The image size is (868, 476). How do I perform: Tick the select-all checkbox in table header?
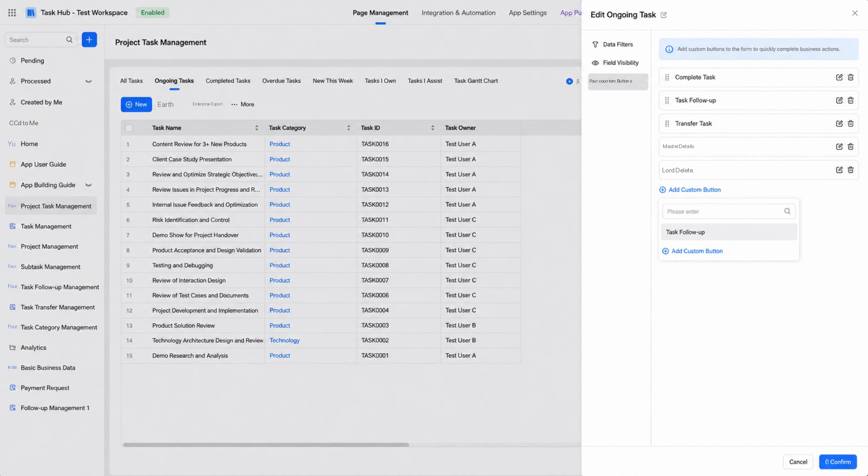(x=129, y=128)
